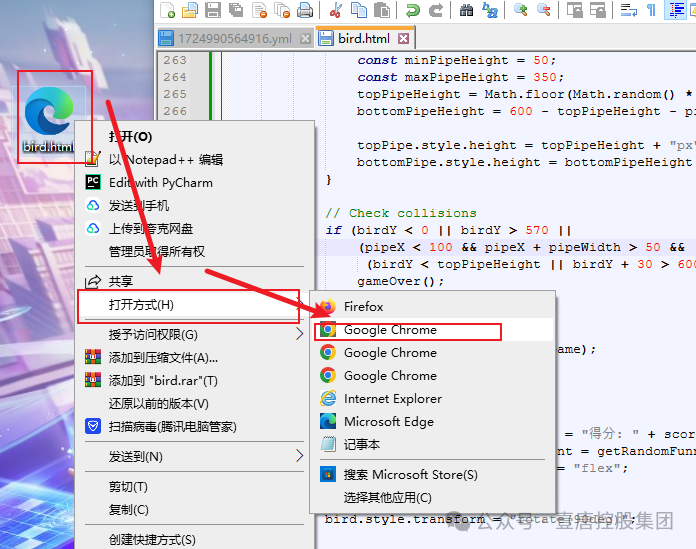Click the Copy toolbar icon
The height and width of the screenshot is (549, 696).
pos(359,9)
